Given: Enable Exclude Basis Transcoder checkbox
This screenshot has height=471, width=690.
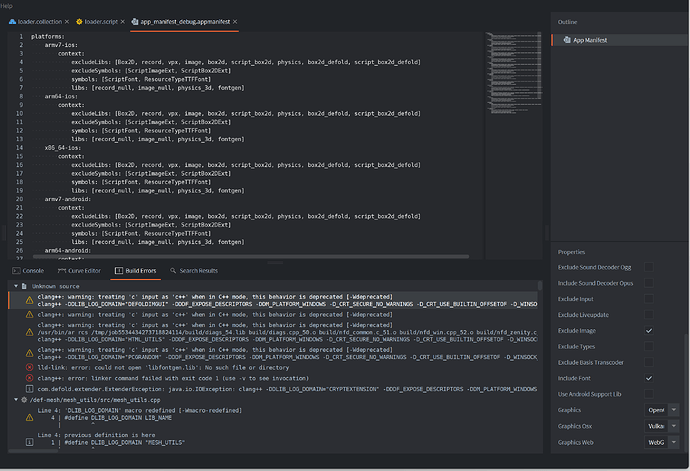Looking at the screenshot, I should click(x=649, y=362).
